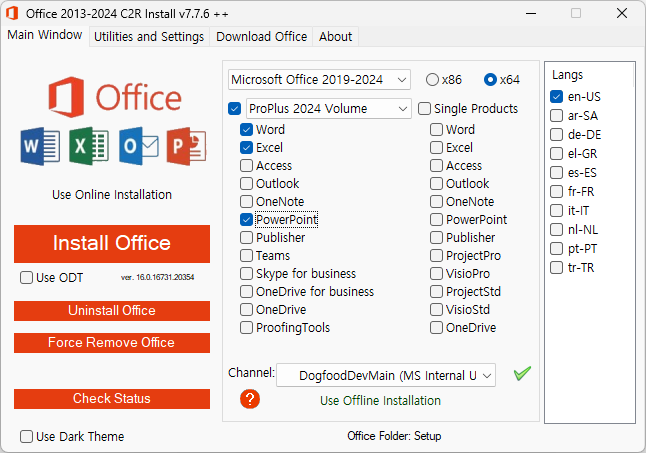Click the Office Folder: Setup text

click(x=394, y=436)
